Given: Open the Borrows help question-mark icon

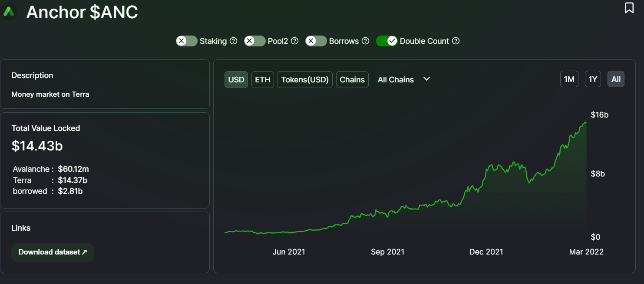Looking at the screenshot, I should pos(365,41).
